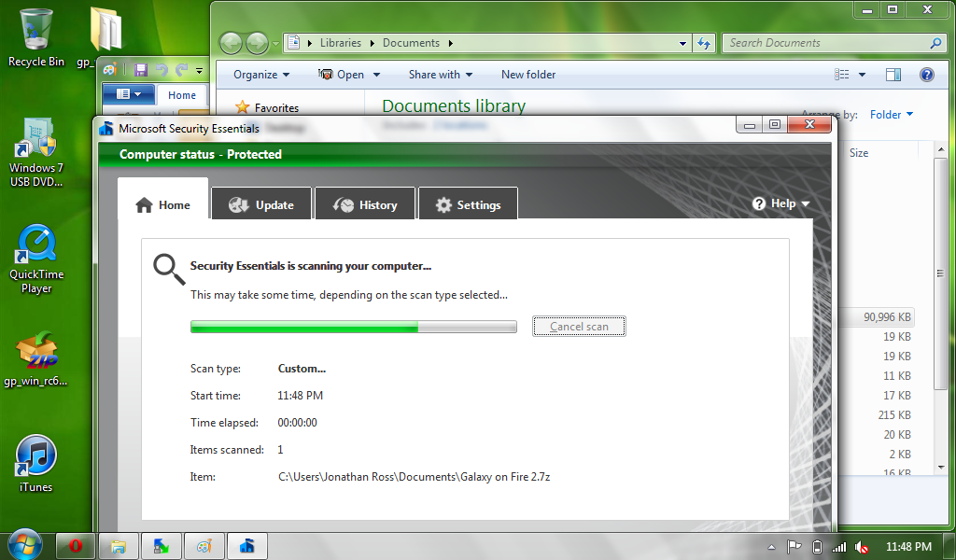The image size is (956, 560).
Task: Click the green scan progress bar
Action: [x=354, y=328]
